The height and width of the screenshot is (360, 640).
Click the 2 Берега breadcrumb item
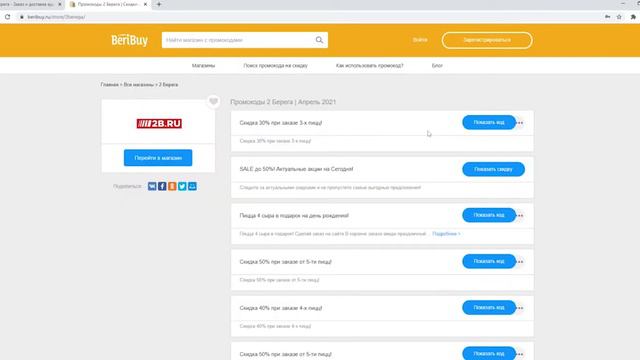(x=168, y=84)
